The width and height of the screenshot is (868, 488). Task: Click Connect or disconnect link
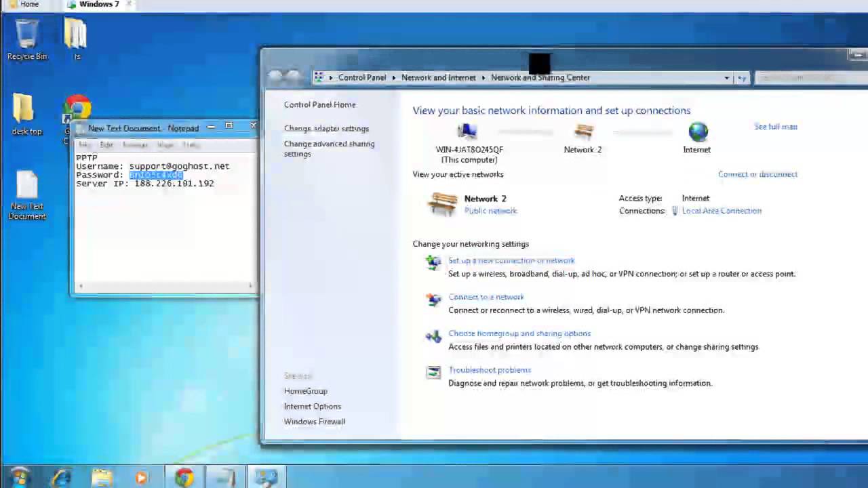[x=757, y=175]
